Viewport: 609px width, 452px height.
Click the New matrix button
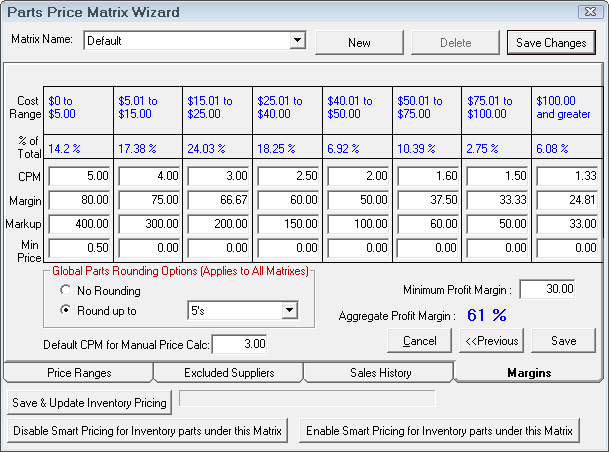pos(359,43)
